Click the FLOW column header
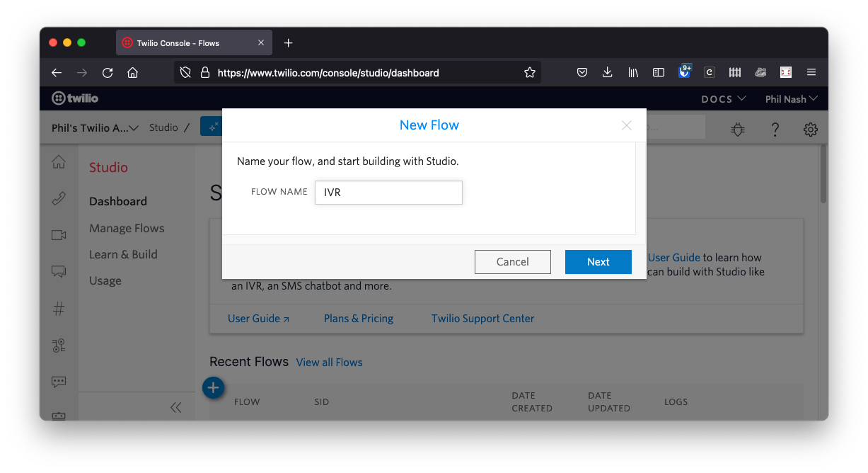This screenshot has height=473, width=868. (x=247, y=402)
